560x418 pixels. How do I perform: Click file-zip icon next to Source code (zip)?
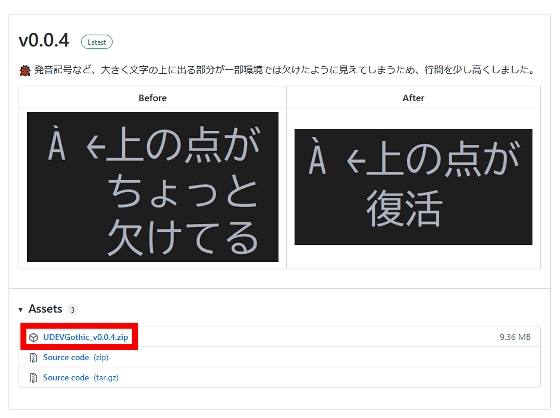point(33,358)
